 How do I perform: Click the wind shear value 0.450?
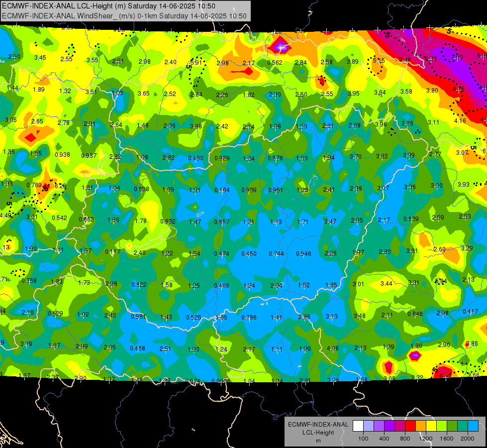(249, 254)
